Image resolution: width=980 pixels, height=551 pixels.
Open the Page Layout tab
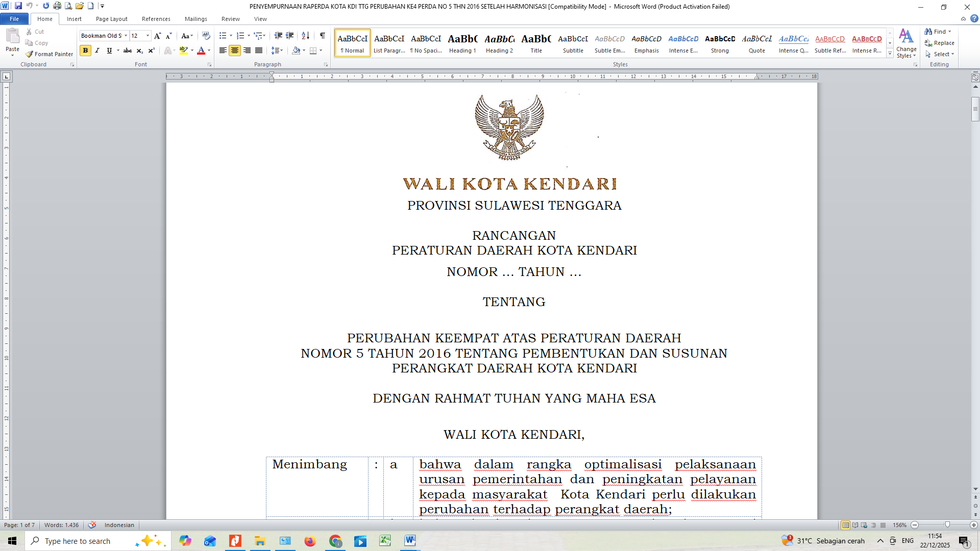(x=111, y=19)
